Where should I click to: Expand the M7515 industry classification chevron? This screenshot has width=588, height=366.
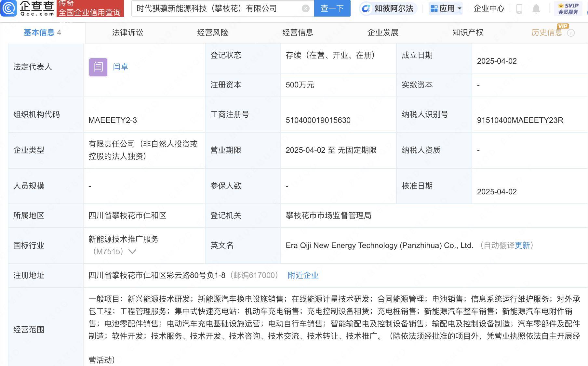click(132, 251)
